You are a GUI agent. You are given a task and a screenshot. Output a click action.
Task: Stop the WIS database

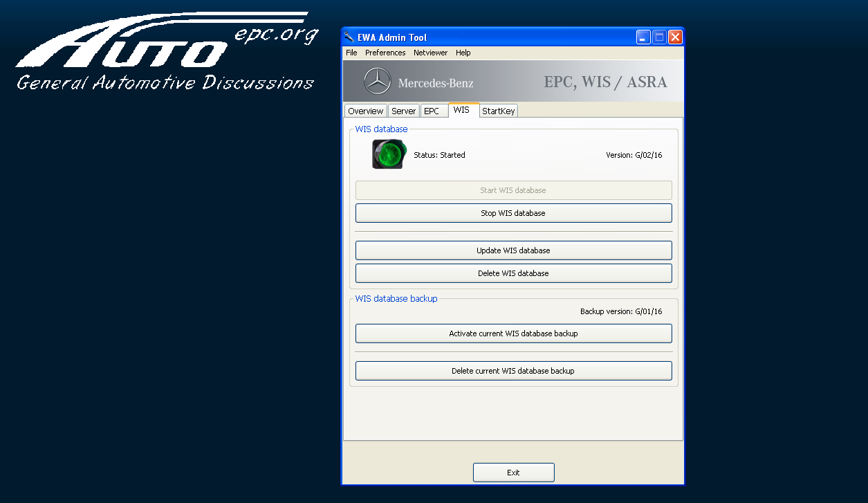[513, 213]
